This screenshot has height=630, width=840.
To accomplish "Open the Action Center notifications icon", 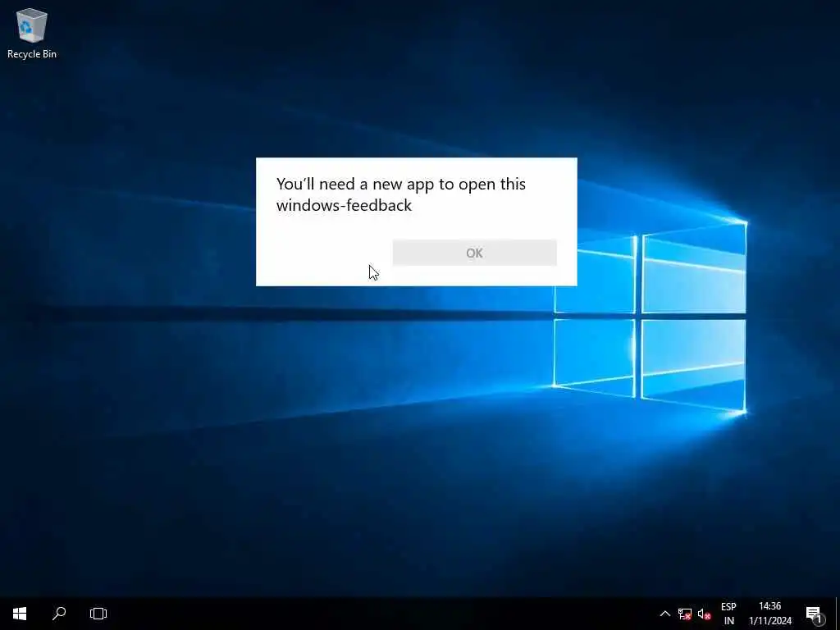I will click(x=815, y=614).
